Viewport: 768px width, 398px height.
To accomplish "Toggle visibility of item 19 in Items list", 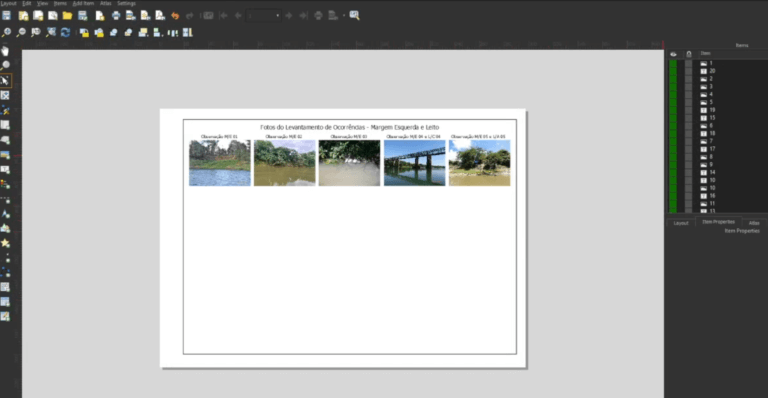I will 673,110.
